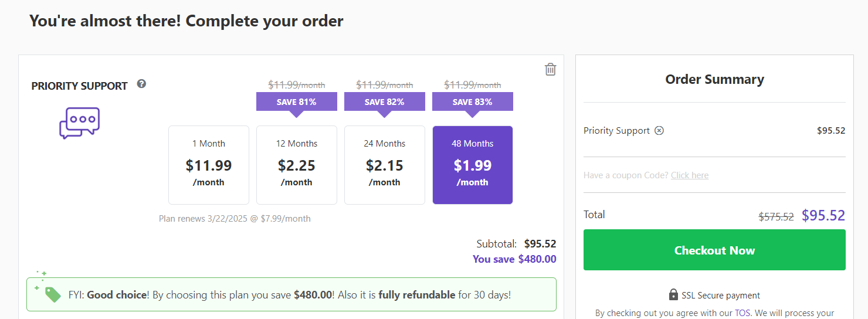This screenshot has width=868, height=319.
Task: Select the 48 Months plan card
Action: tap(473, 165)
